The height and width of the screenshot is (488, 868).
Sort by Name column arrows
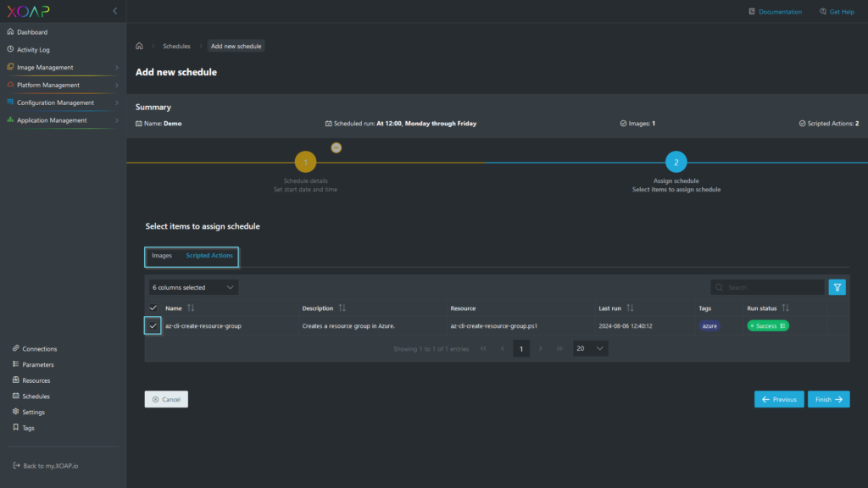pos(191,308)
